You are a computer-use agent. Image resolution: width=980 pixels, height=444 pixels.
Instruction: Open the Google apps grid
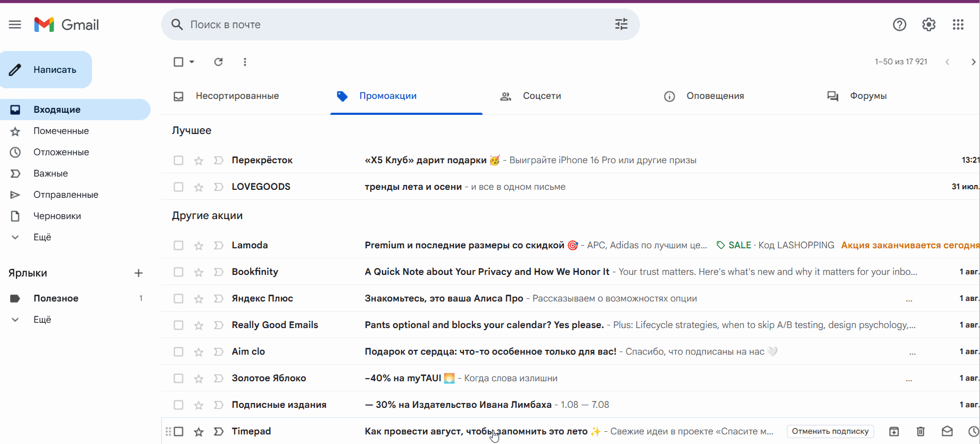click(958, 24)
